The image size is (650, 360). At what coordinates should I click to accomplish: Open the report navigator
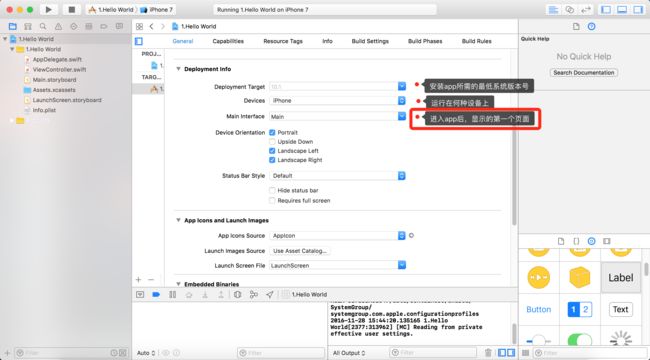point(119,27)
